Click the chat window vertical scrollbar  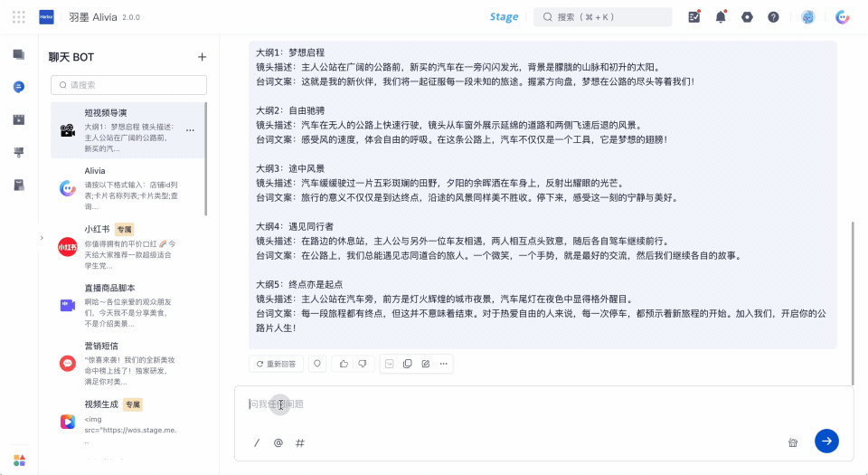pyautogui.click(x=853, y=303)
